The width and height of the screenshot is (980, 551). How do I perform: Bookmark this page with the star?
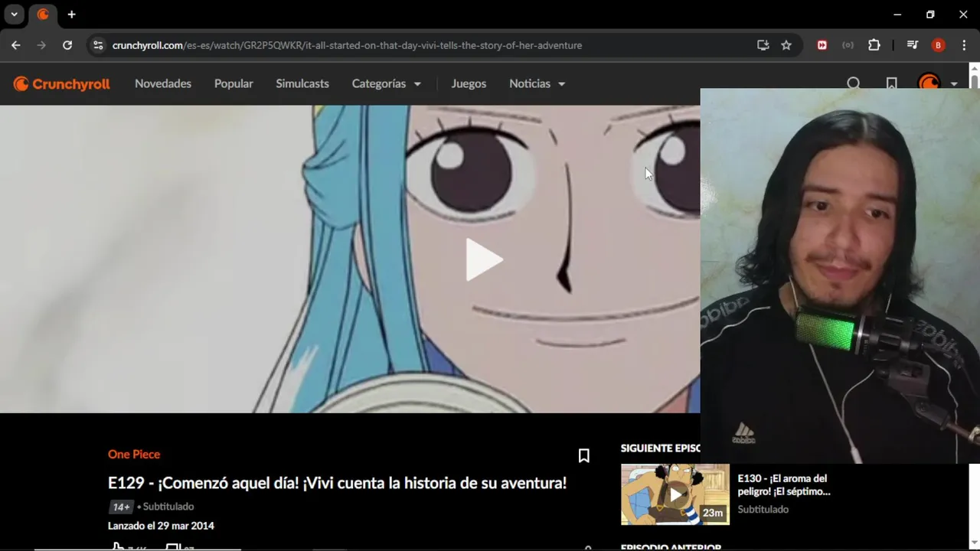786,45
